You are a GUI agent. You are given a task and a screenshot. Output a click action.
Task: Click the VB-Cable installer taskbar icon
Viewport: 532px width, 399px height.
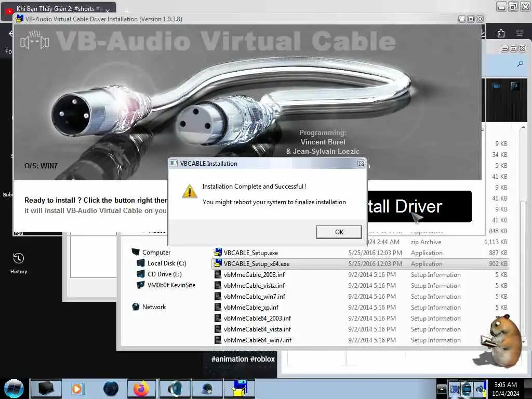click(240, 389)
